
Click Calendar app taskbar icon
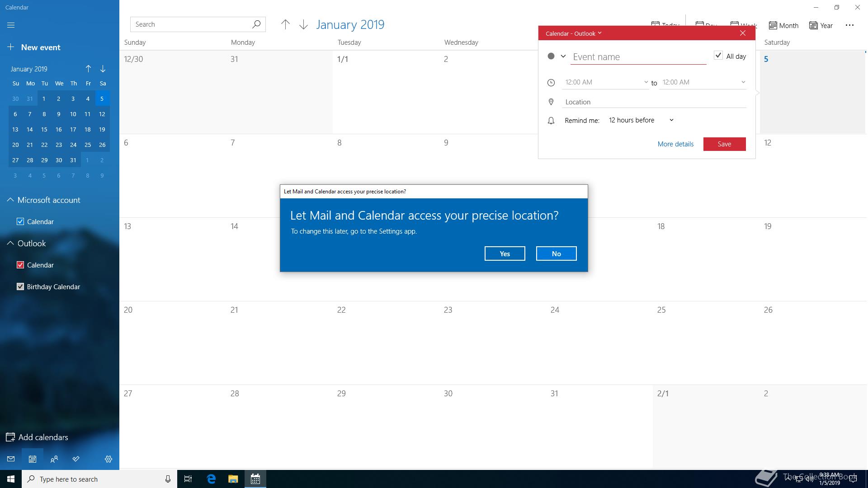[x=255, y=479]
